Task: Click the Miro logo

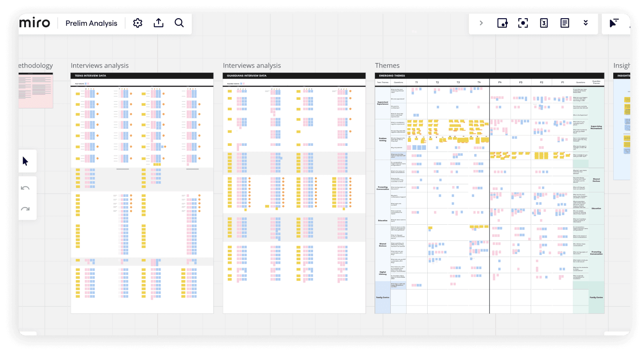Action: tap(35, 23)
